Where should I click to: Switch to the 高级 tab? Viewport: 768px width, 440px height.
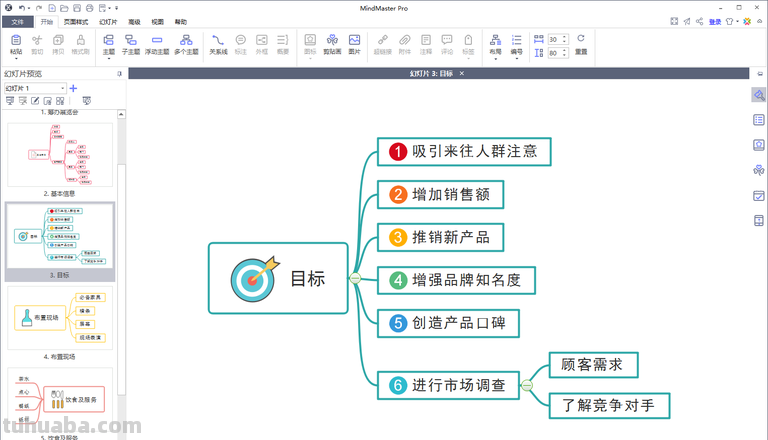pos(134,22)
